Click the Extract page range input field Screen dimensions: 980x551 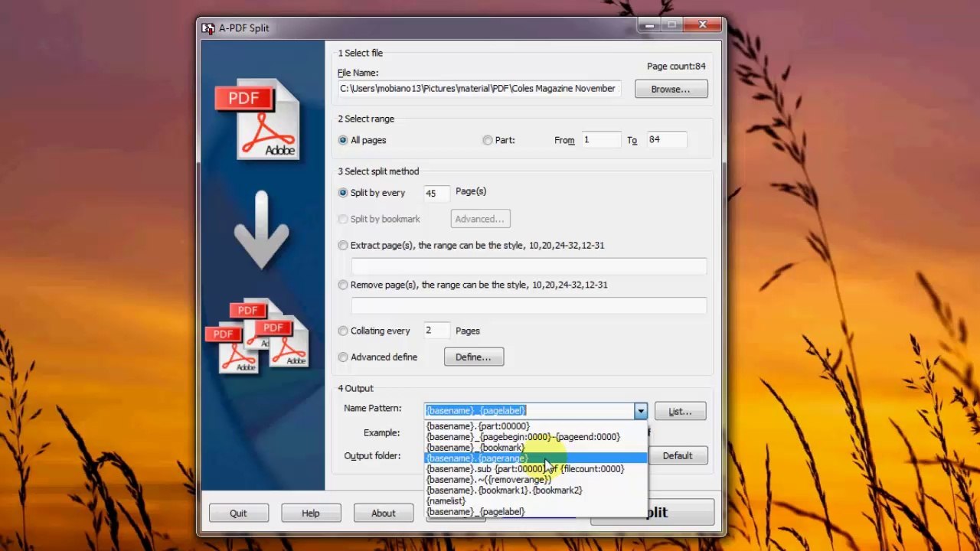(528, 266)
